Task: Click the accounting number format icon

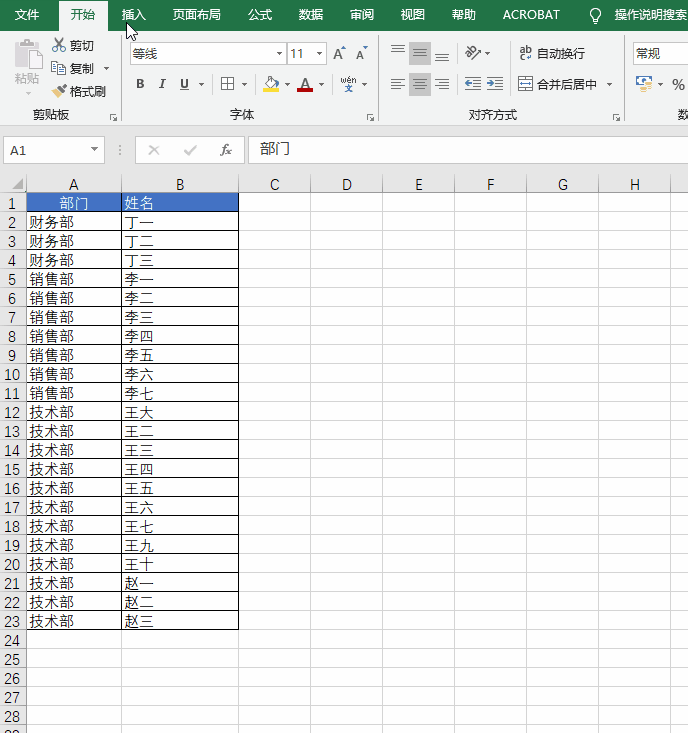Action: tap(644, 84)
